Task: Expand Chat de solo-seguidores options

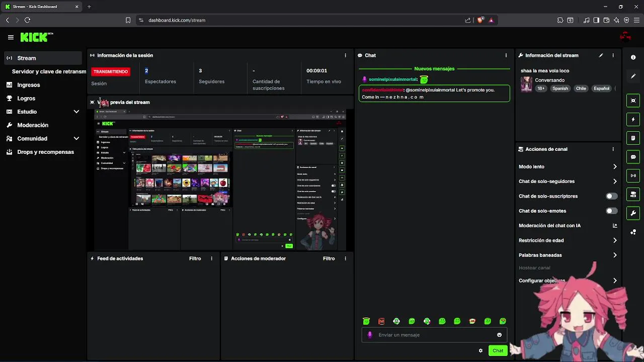Action: point(615,182)
